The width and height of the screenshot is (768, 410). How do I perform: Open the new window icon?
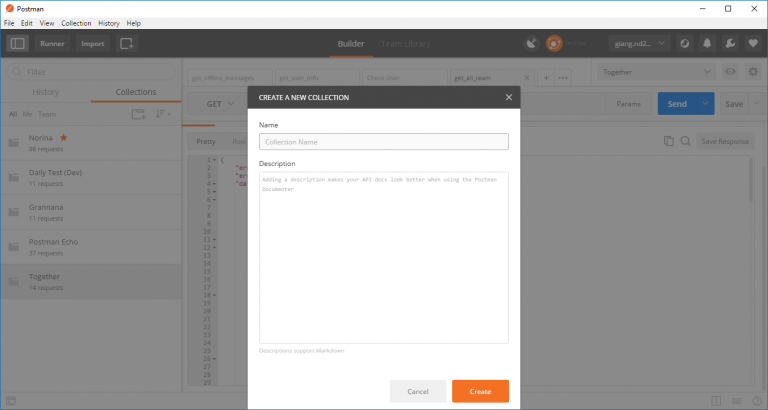127,44
